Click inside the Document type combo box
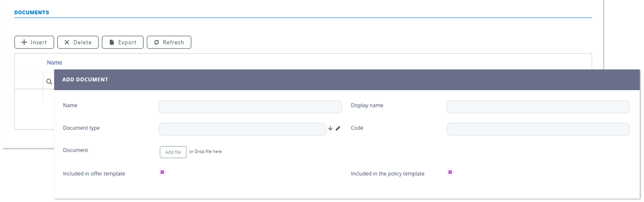 tap(242, 129)
